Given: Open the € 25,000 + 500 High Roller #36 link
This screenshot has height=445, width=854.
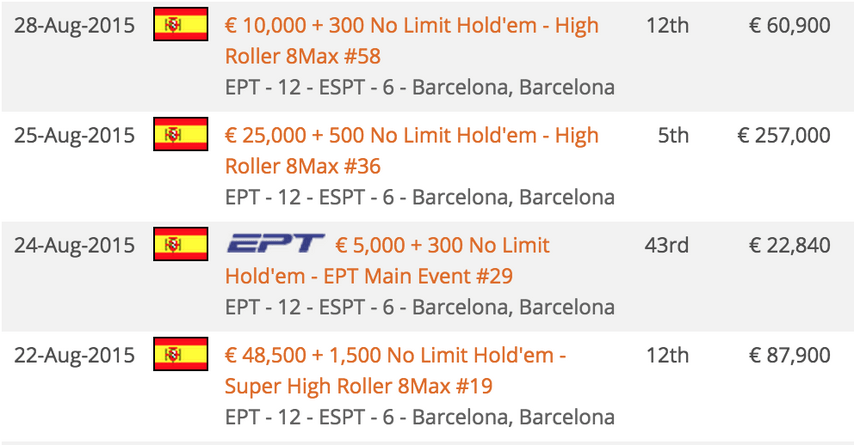Looking at the screenshot, I should click(412, 151).
